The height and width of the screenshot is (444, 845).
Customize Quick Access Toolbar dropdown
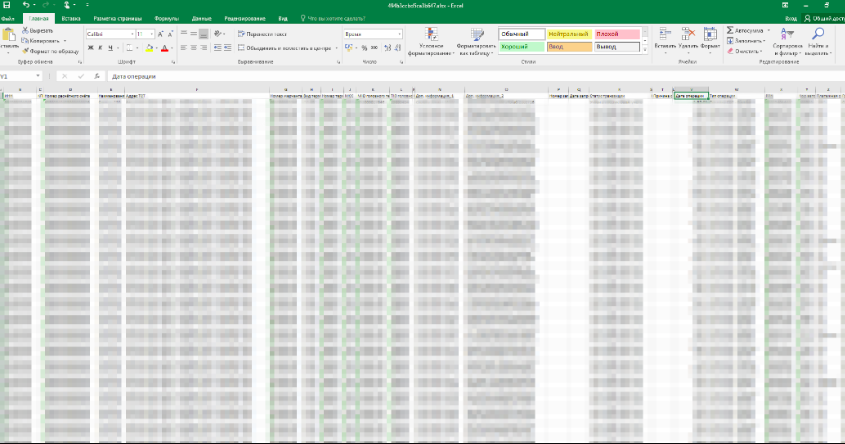point(86,5)
